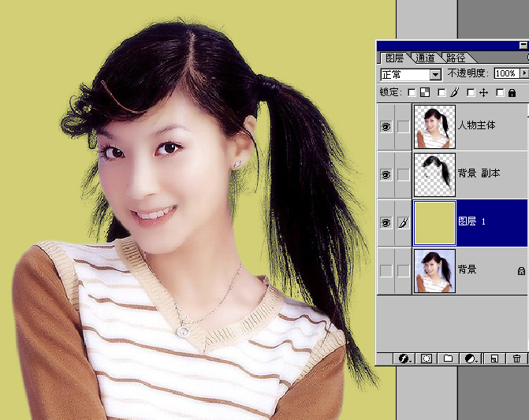This screenshot has width=529, height=420.
Task: Toggle link box on 背景 layer
Action: coord(403,270)
